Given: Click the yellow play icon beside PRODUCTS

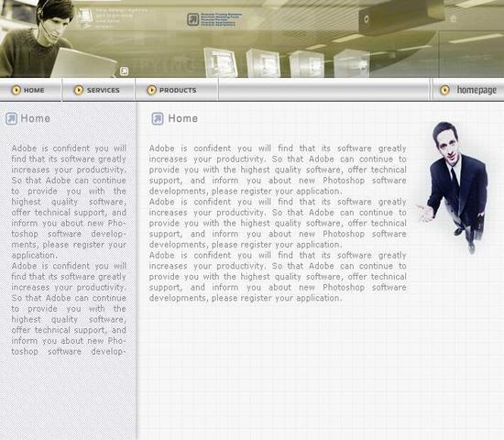Looking at the screenshot, I should (x=151, y=90).
